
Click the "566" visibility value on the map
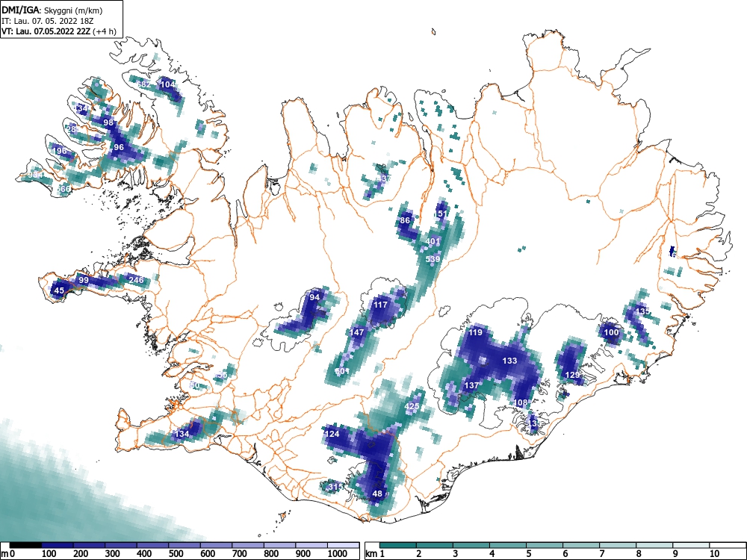[63, 189]
